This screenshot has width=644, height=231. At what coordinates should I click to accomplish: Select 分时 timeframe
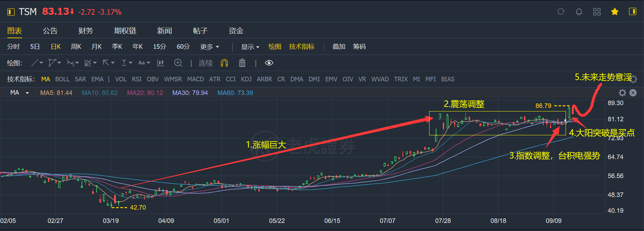point(13,47)
